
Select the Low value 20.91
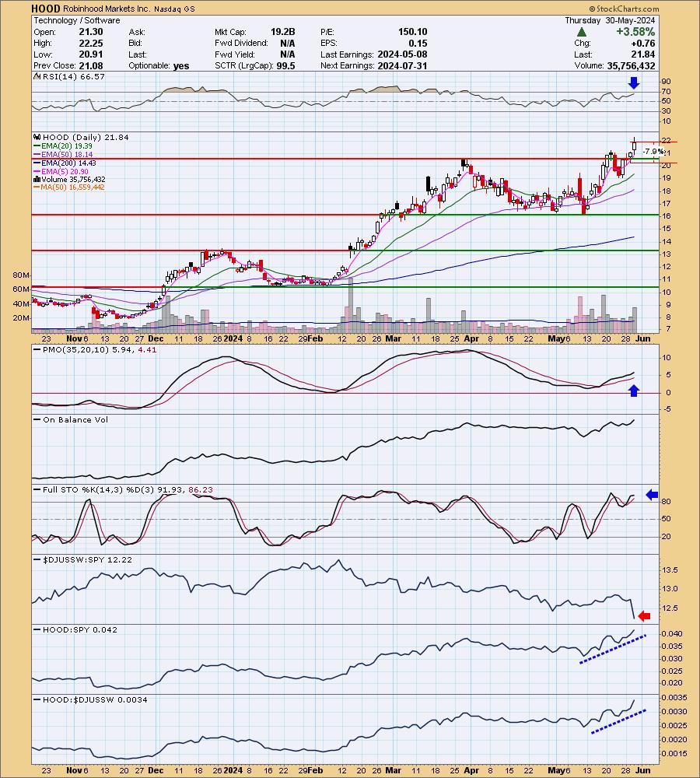tap(91, 54)
